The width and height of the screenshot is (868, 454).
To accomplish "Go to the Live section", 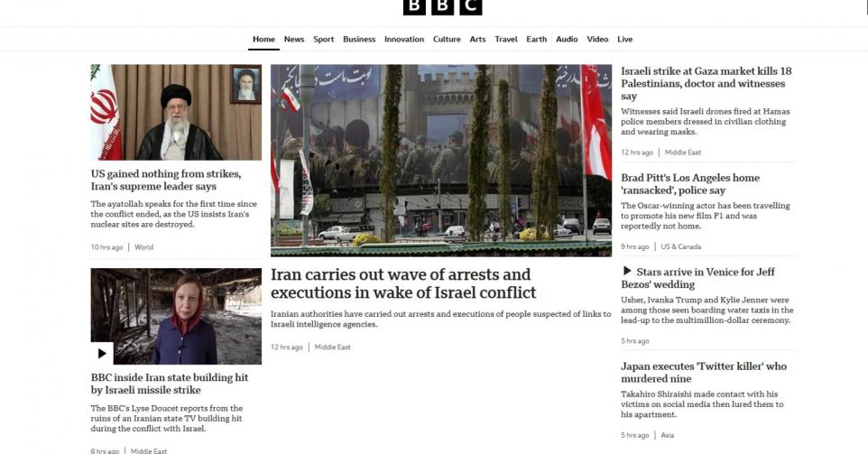I will pyautogui.click(x=625, y=40).
